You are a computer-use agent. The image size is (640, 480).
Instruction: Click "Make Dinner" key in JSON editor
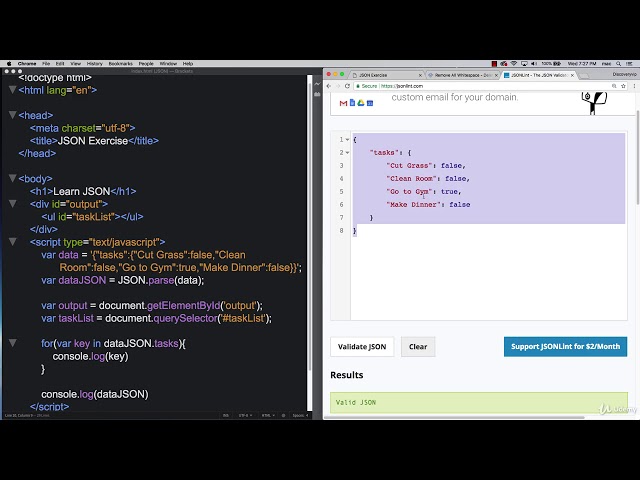point(413,204)
